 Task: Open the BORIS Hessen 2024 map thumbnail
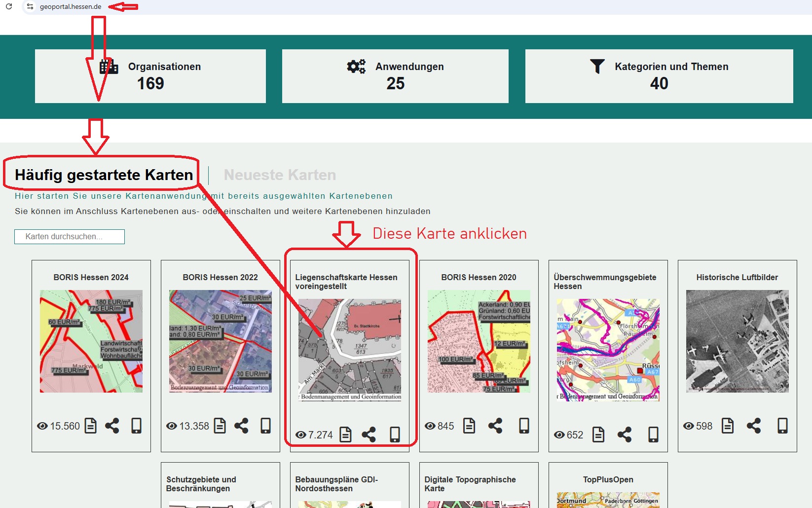[91, 341]
